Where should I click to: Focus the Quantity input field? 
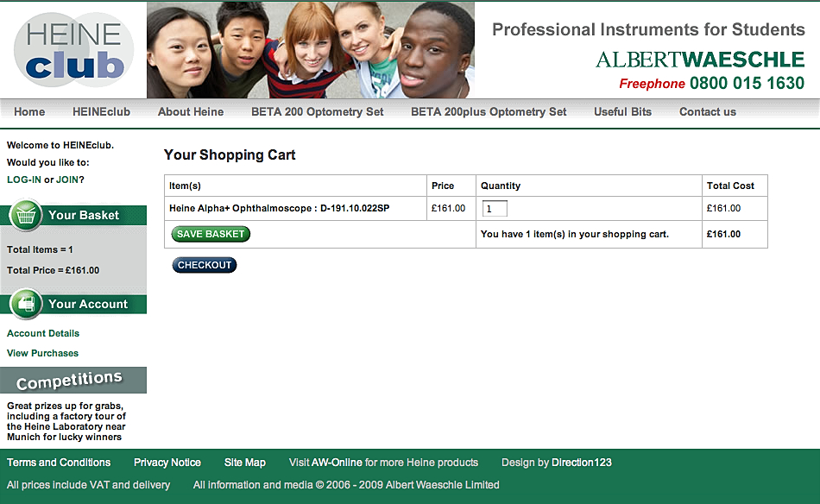(x=495, y=209)
